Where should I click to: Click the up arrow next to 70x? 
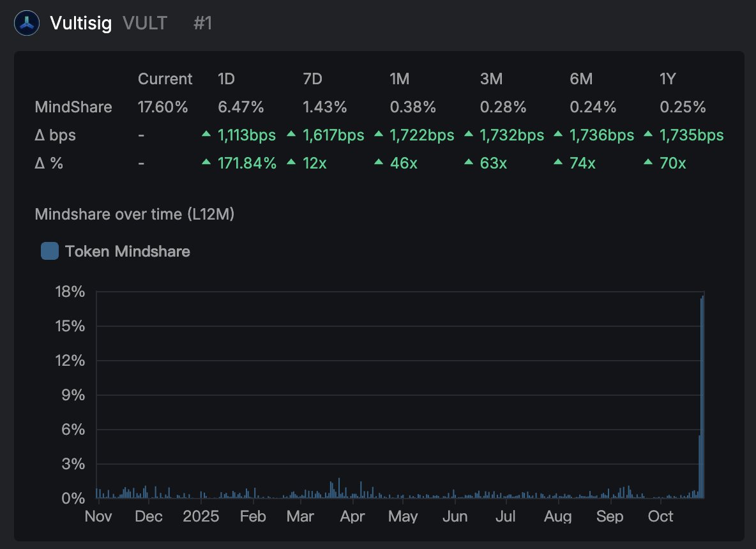pyautogui.click(x=648, y=163)
